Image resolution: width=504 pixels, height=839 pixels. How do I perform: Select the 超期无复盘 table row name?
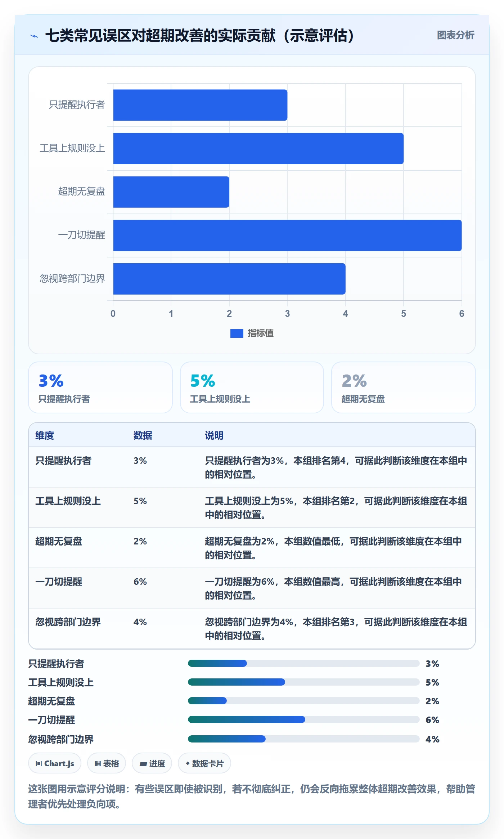pos(59,541)
